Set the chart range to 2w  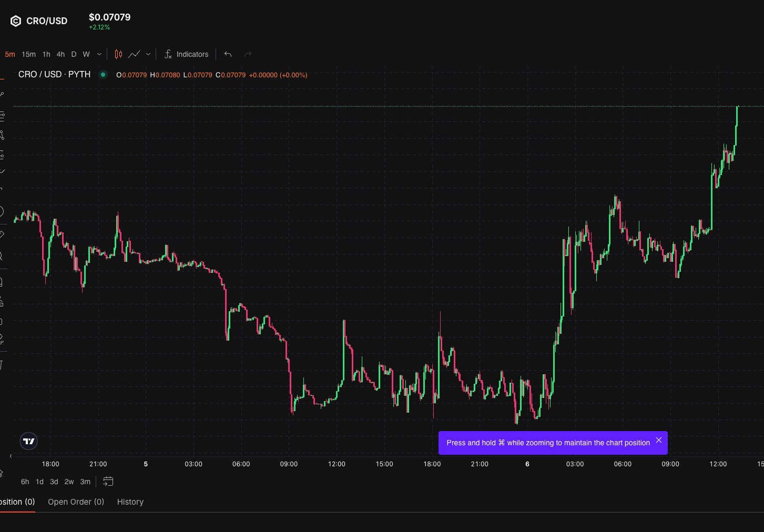pyautogui.click(x=69, y=482)
